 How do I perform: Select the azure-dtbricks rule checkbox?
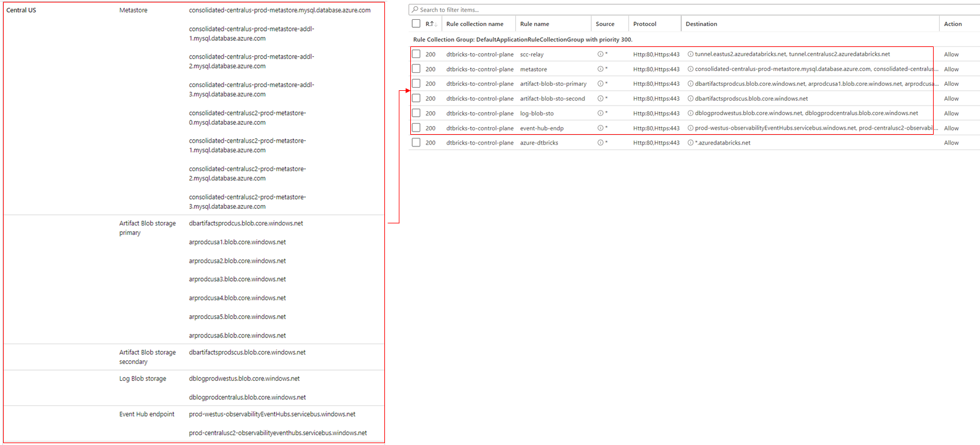tap(416, 143)
